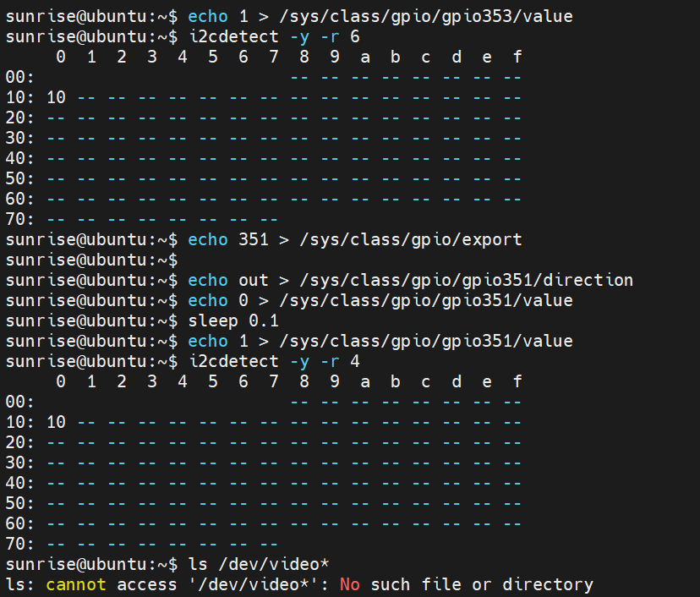700x597 pixels.
Task: Click column header '0' in the bus 4 scan
Action: [60, 381]
